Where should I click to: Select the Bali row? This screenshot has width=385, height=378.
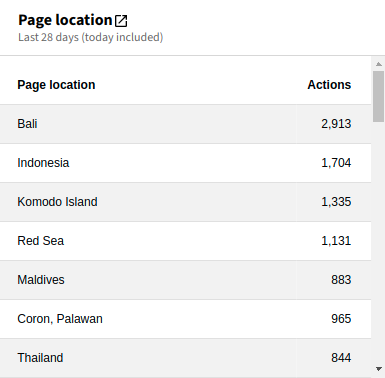[185, 124]
